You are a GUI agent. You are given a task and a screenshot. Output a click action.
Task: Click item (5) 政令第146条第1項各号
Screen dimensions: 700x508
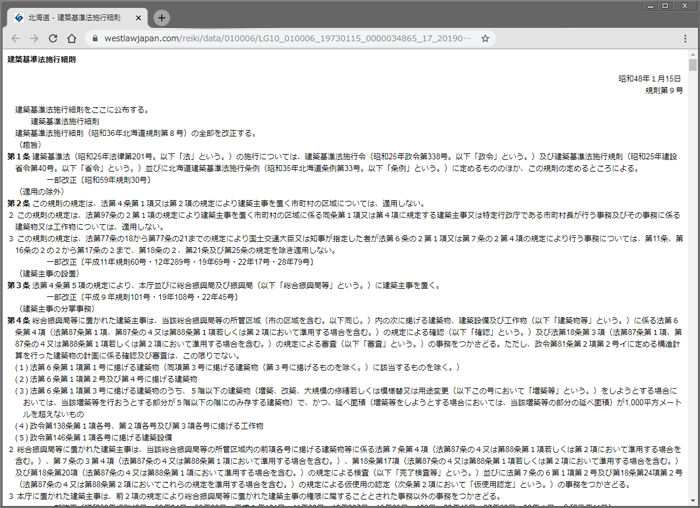(93, 437)
